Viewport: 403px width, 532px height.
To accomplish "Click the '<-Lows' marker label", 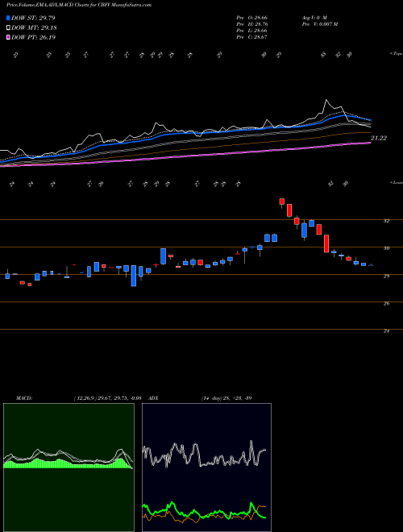I will (x=397, y=182).
